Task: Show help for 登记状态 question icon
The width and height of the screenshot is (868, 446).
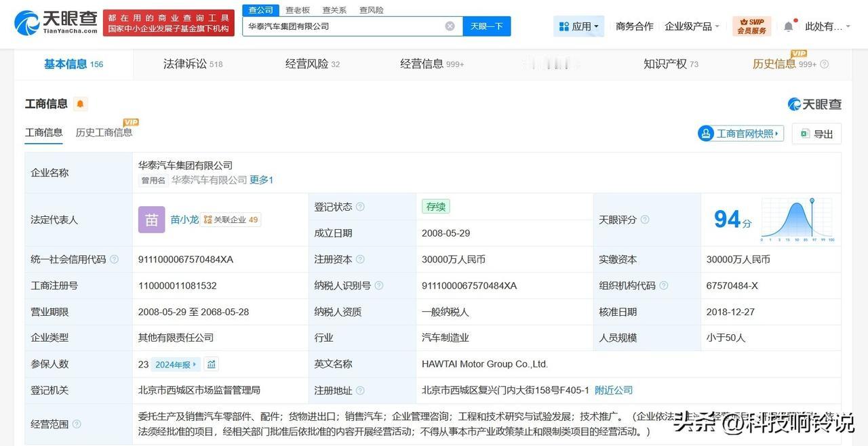Action: pyautogui.click(x=360, y=207)
